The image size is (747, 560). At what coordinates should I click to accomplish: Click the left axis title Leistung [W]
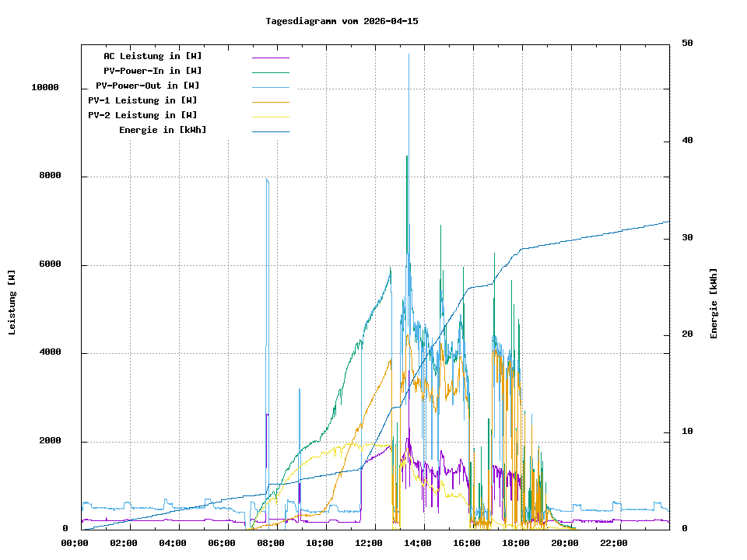tap(12, 303)
